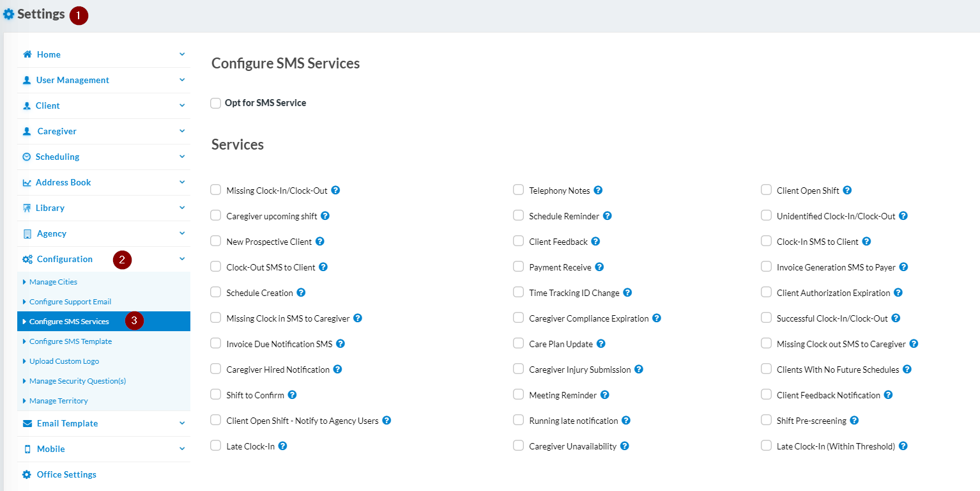Check the Schedule Reminder checkbox
This screenshot has height=491, width=980.
coord(519,215)
